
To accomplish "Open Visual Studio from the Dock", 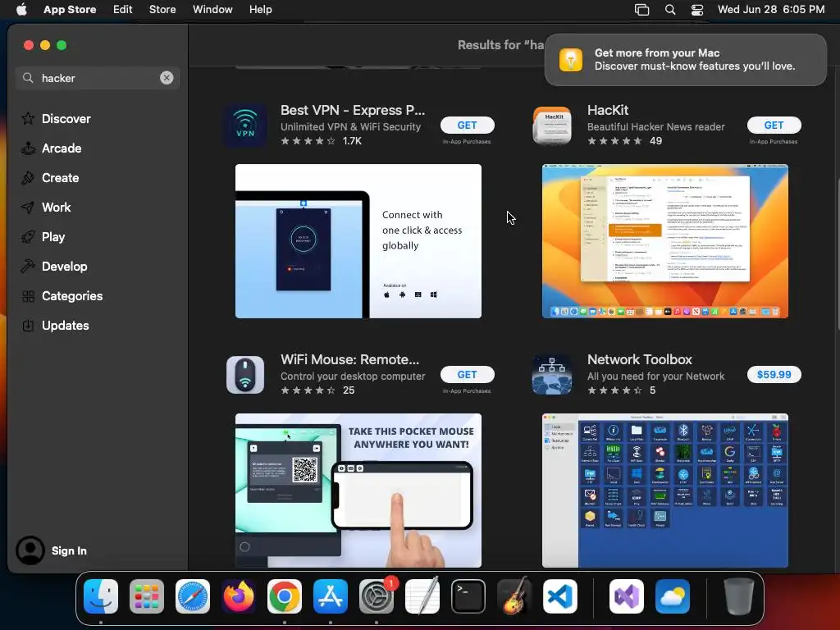I will 626,596.
